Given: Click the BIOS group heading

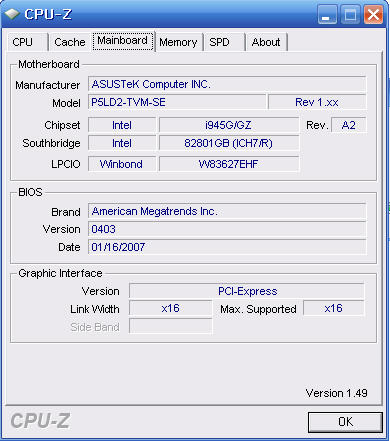Looking at the screenshot, I should pos(30,192).
